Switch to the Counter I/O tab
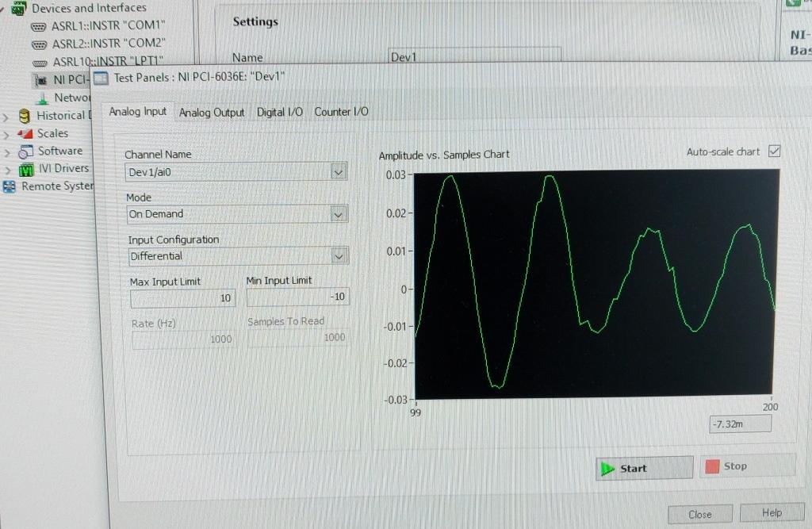Image resolution: width=812 pixels, height=529 pixels. (x=341, y=112)
